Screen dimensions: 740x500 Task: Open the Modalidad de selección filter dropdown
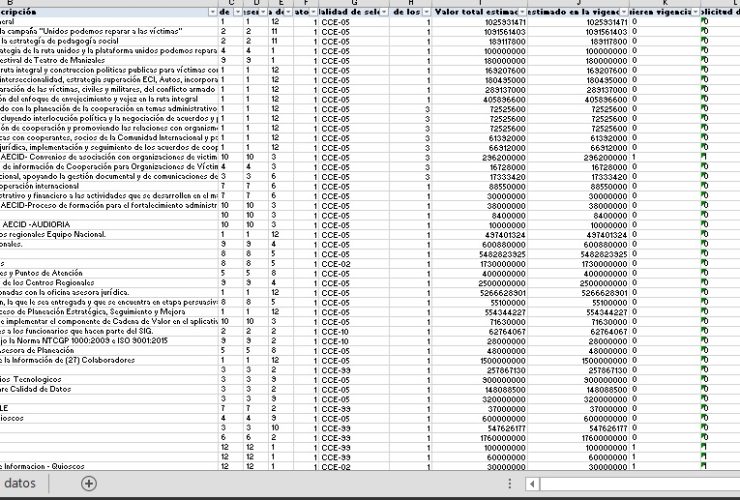click(x=384, y=12)
